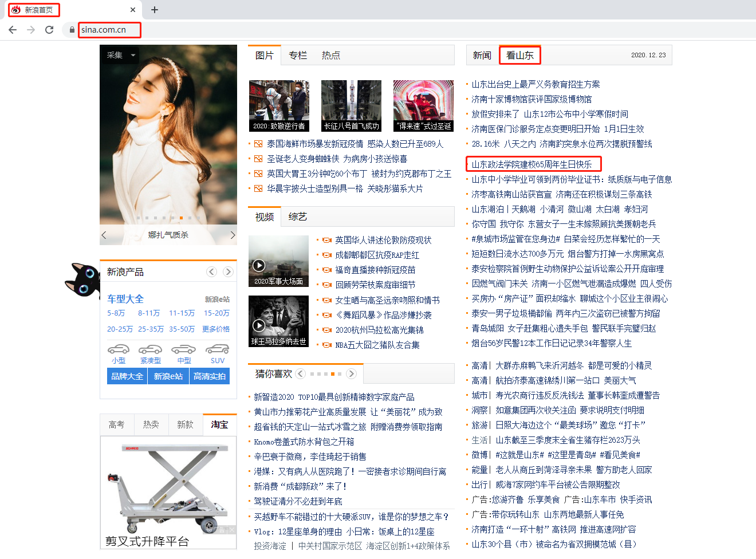Open 威海7家网约车平台被公告限期整改 link
The image size is (756, 559).
[558, 485]
